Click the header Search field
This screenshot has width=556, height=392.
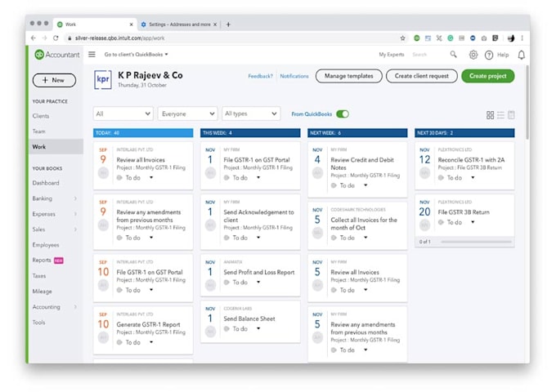(x=429, y=55)
